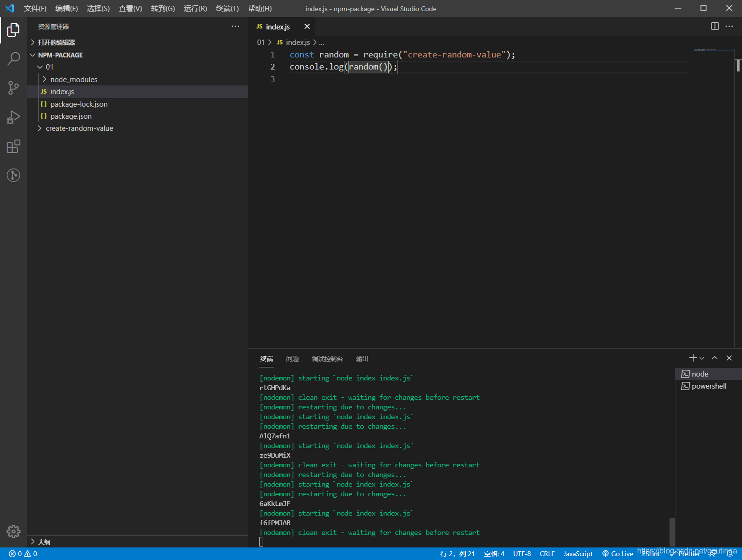This screenshot has width=742, height=560.
Task: Open the editor more actions ellipsis
Action: [x=729, y=26]
